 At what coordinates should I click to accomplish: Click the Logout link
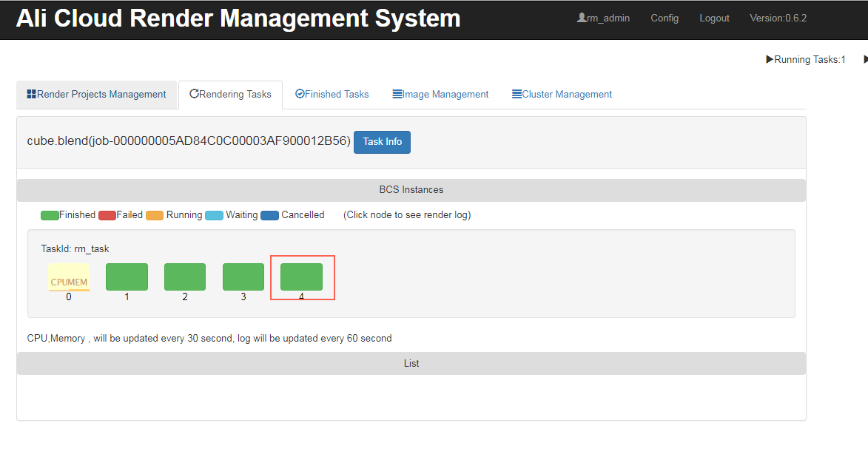click(714, 18)
